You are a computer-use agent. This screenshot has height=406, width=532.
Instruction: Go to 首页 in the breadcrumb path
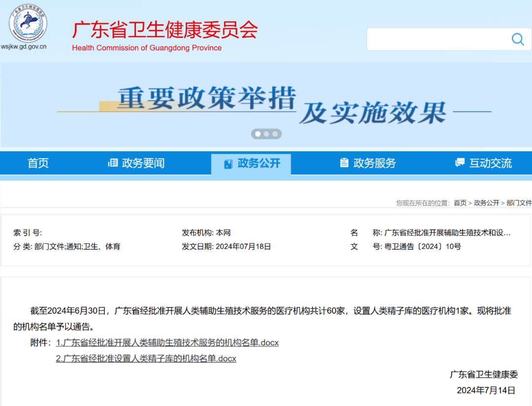pyautogui.click(x=460, y=203)
